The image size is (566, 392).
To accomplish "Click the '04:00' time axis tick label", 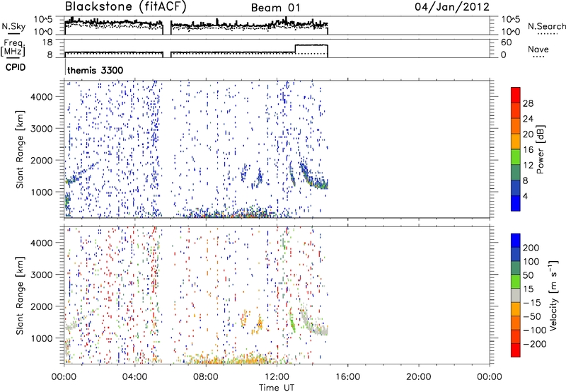I will click(x=134, y=377).
